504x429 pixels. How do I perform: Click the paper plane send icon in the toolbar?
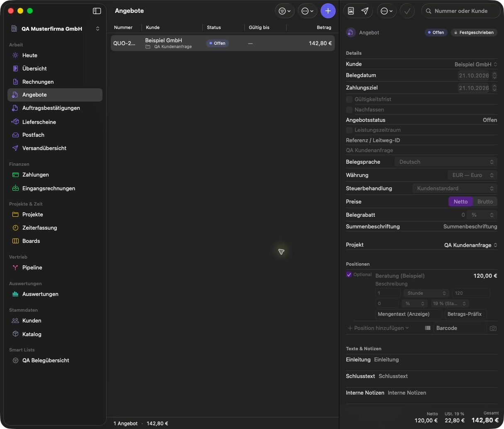[365, 11]
